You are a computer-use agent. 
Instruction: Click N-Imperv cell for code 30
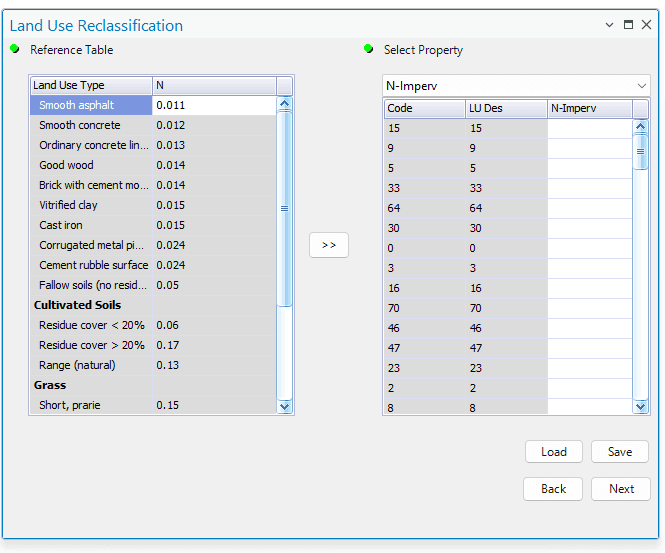pos(590,228)
